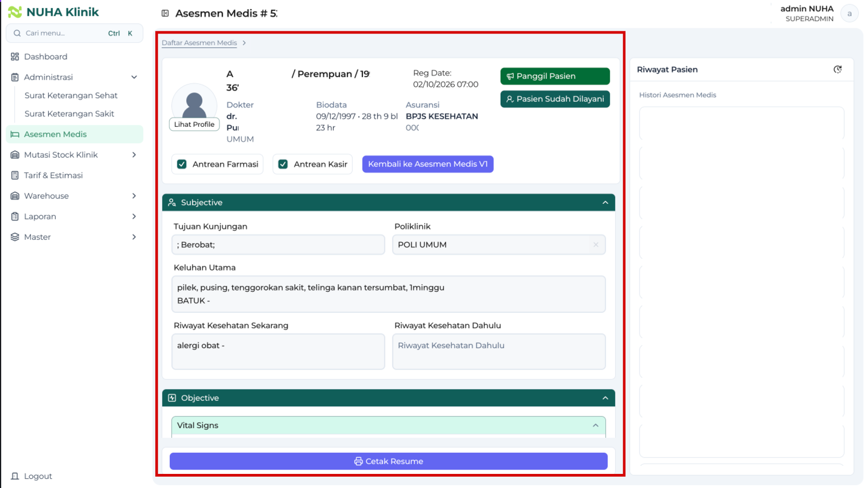Expand the Mutasi Stock Klinik submenu arrow
Image resolution: width=868 pixels, height=488 pixels.
pyautogui.click(x=134, y=155)
